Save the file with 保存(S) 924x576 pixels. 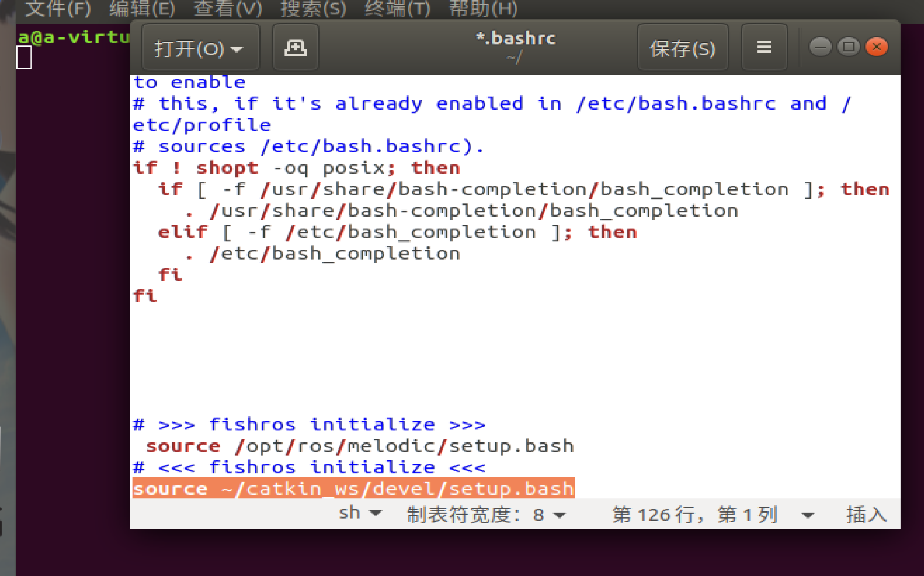[x=682, y=49]
